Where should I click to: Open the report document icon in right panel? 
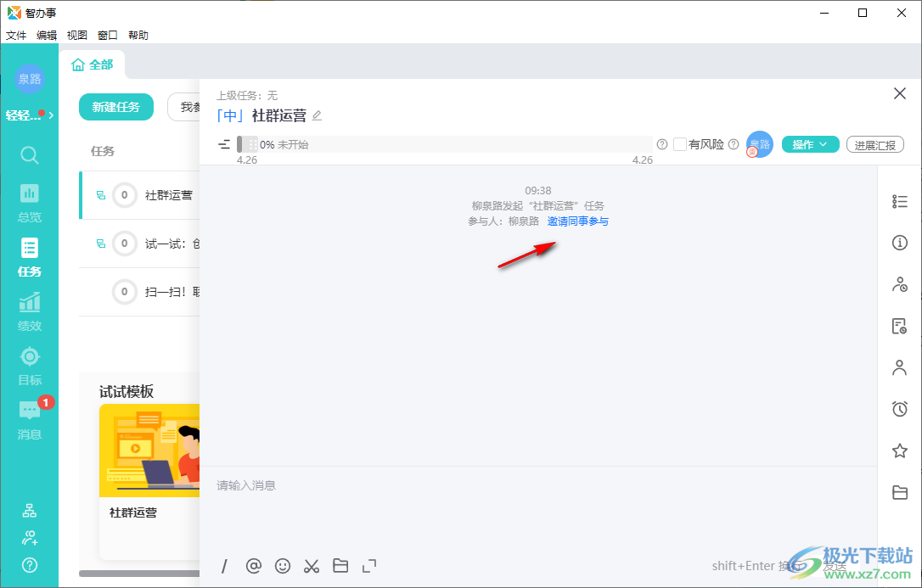[900, 326]
